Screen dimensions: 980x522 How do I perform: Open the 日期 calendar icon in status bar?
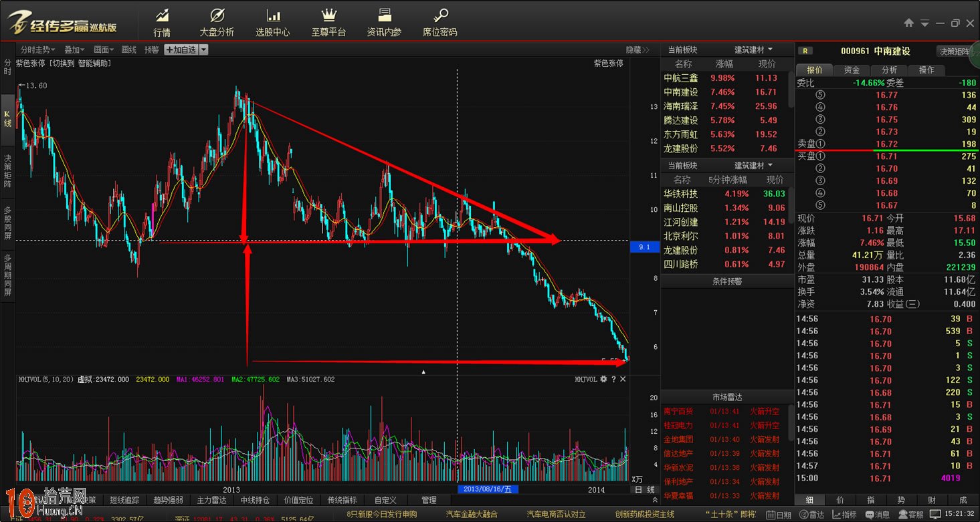pos(779,515)
